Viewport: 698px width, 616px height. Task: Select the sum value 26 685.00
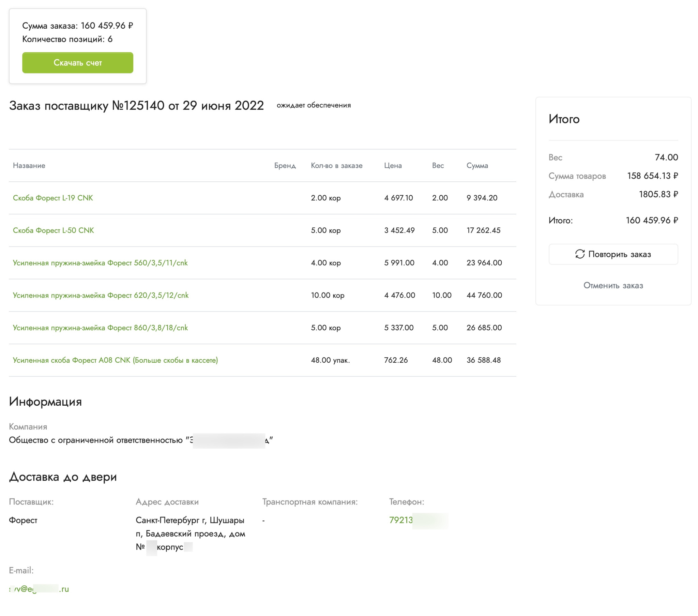tap(484, 328)
